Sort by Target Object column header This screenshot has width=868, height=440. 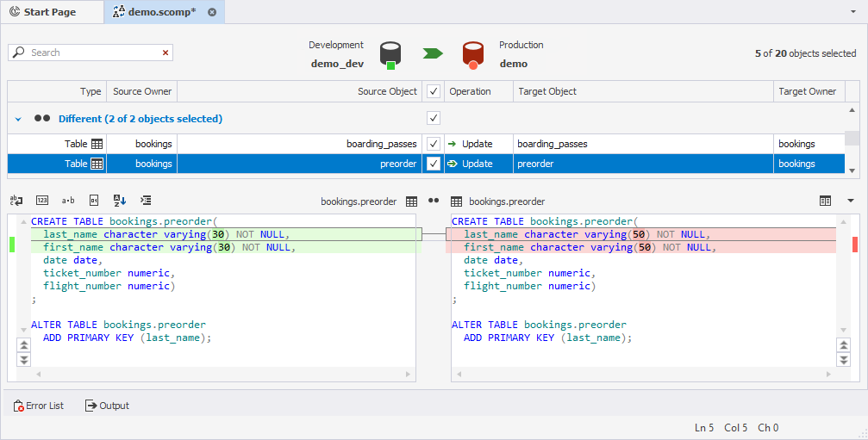point(643,91)
